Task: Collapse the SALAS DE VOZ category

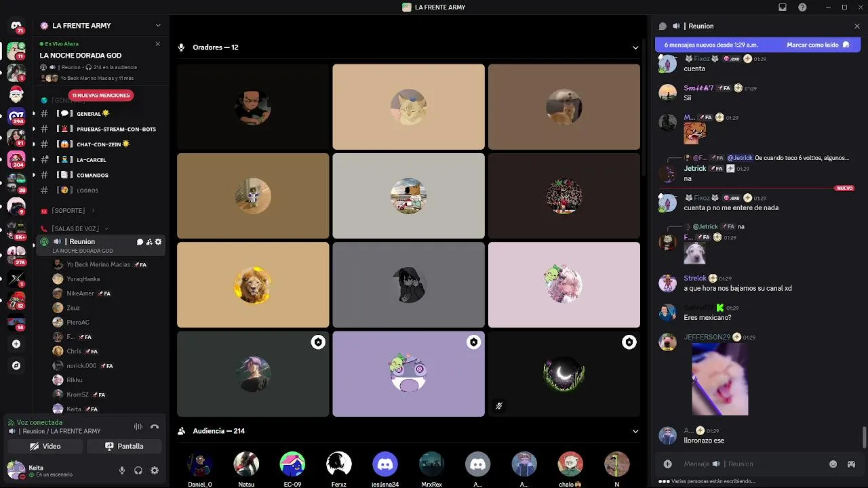Action: 75,229
